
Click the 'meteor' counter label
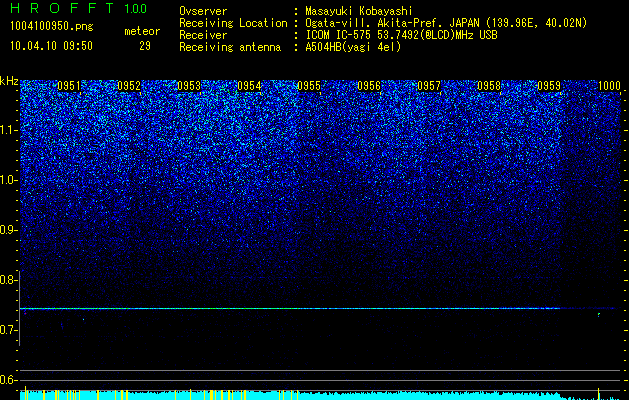(x=142, y=31)
